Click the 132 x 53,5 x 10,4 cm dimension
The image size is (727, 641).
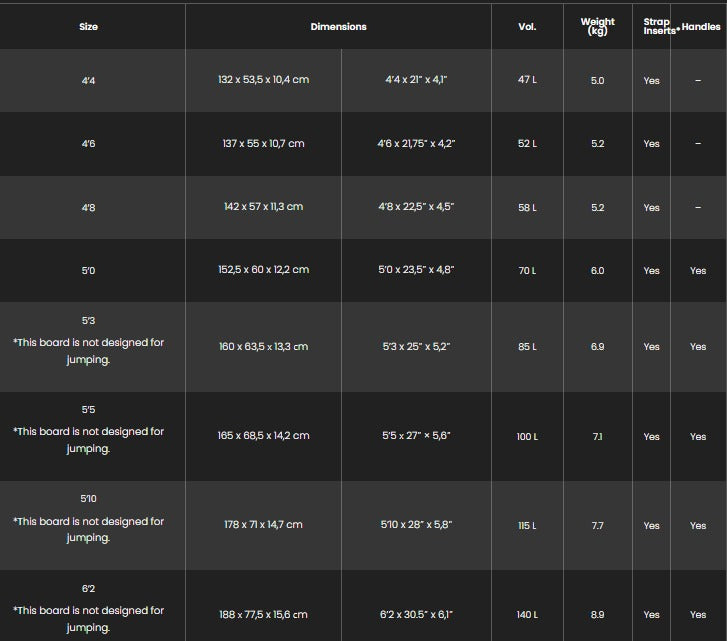pos(263,80)
